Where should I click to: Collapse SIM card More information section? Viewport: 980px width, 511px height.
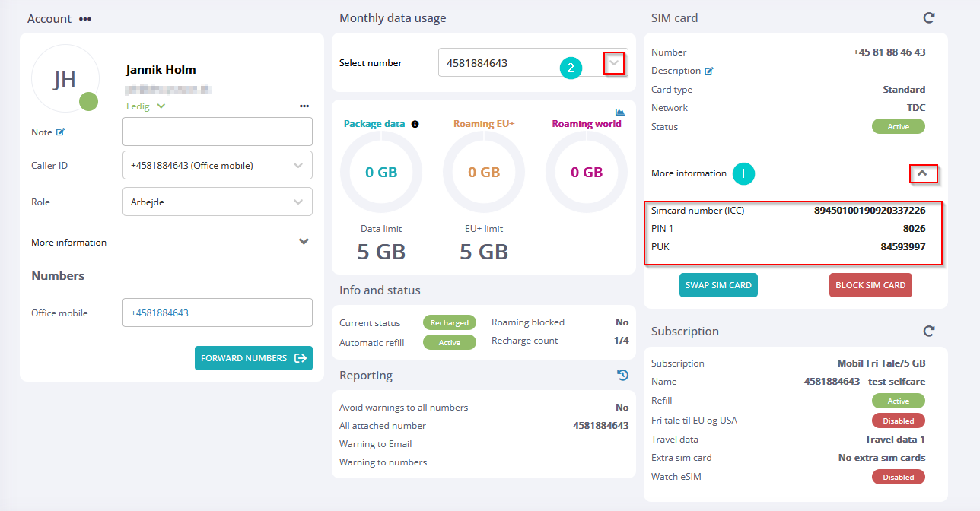(x=923, y=173)
